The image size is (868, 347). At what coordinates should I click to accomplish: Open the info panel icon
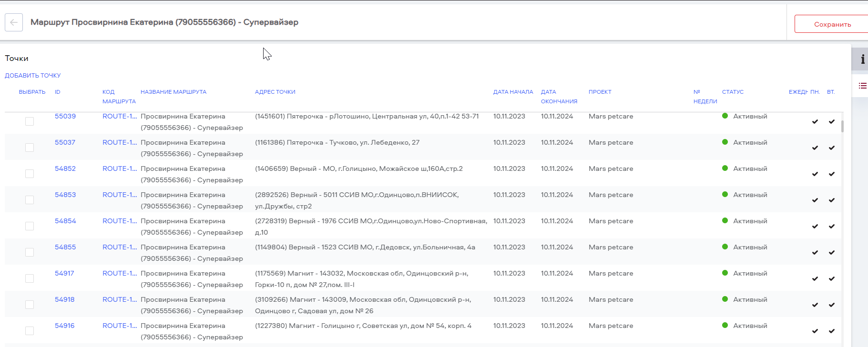(862, 59)
